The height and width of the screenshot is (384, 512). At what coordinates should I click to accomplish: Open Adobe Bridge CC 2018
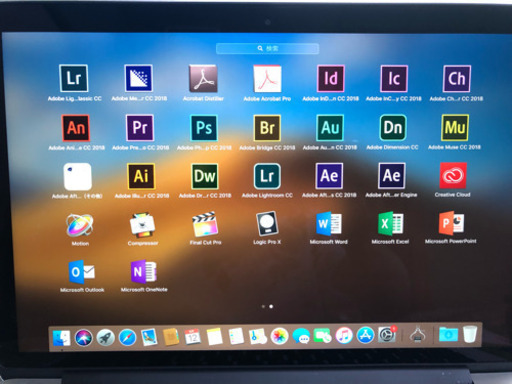tap(267, 128)
